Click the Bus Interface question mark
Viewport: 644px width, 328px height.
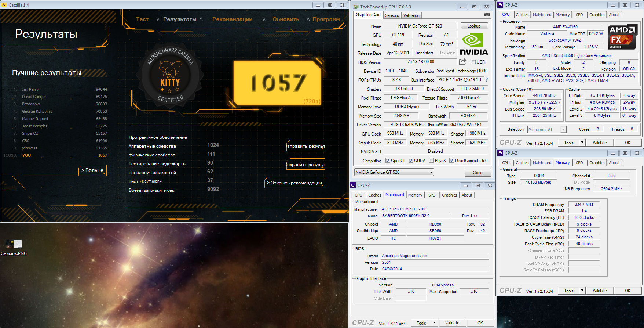pos(487,80)
